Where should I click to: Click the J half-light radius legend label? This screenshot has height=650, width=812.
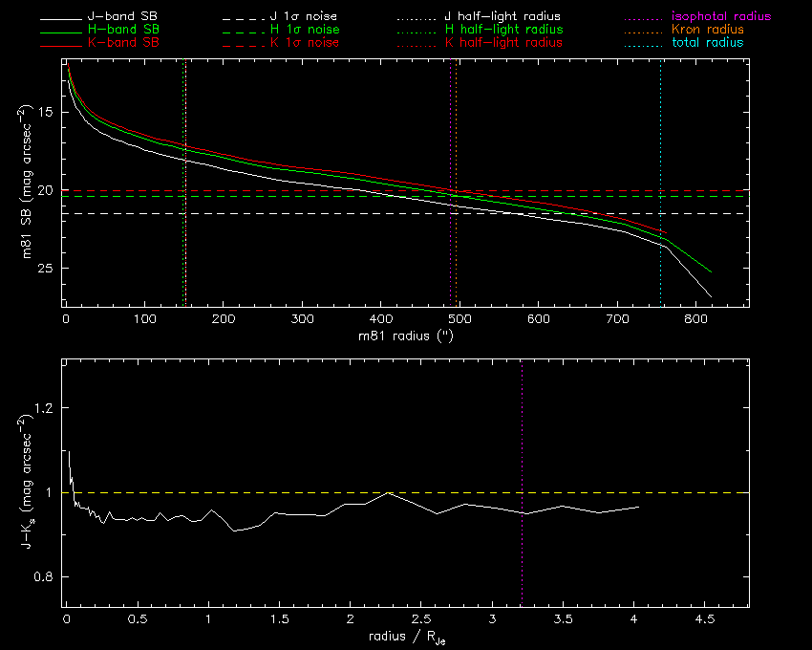tap(503, 17)
